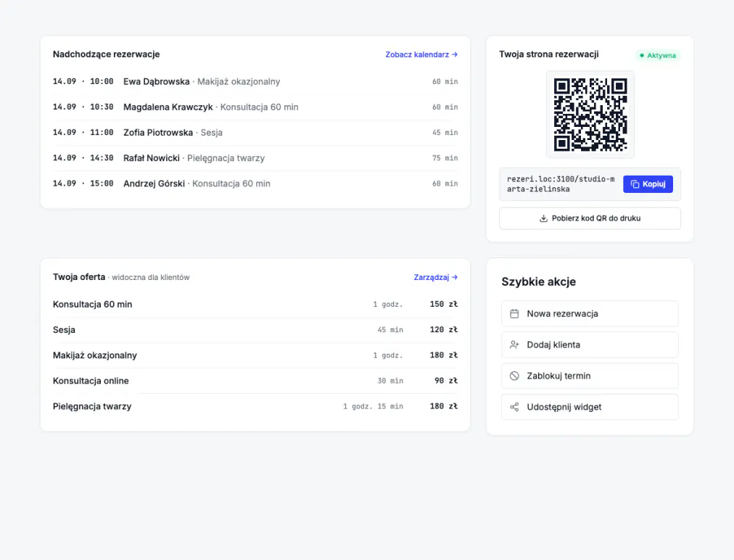
Task: Click the Twoja oferta heading
Action: click(79, 276)
